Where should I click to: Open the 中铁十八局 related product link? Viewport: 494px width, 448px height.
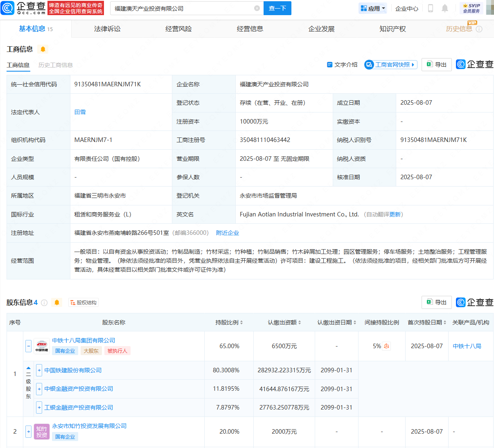pyautogui.click(x=467, y=346)
